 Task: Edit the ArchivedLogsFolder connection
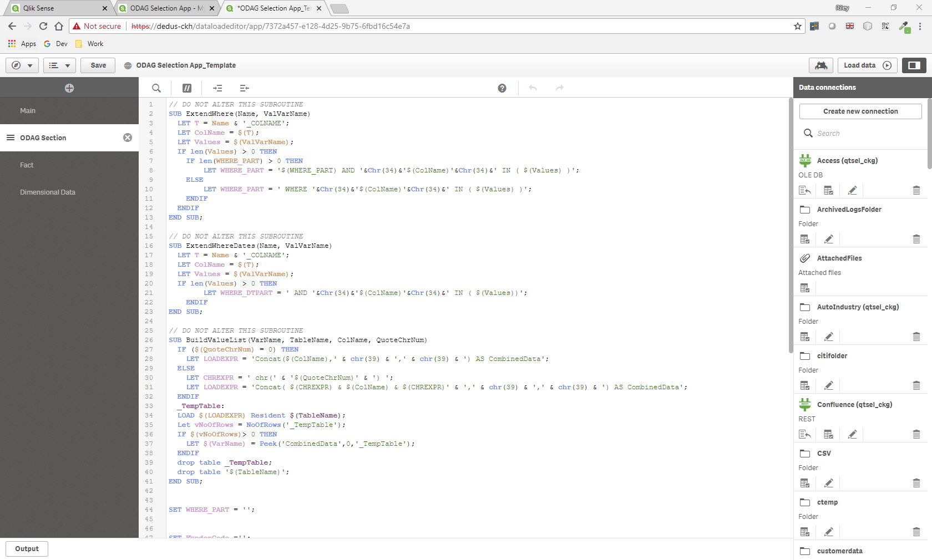pyautogui.click(x=829, y=239)
